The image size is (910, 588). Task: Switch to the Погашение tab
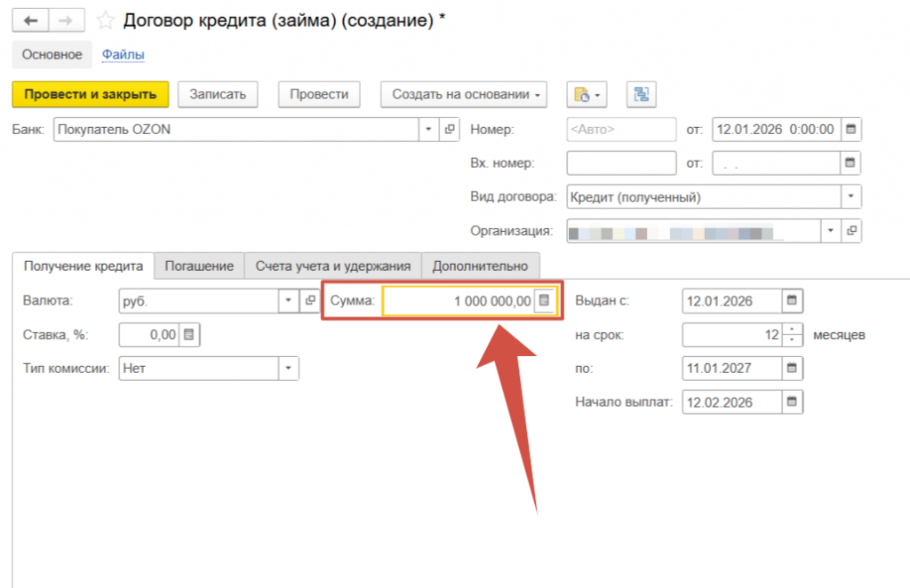point(199,266)
